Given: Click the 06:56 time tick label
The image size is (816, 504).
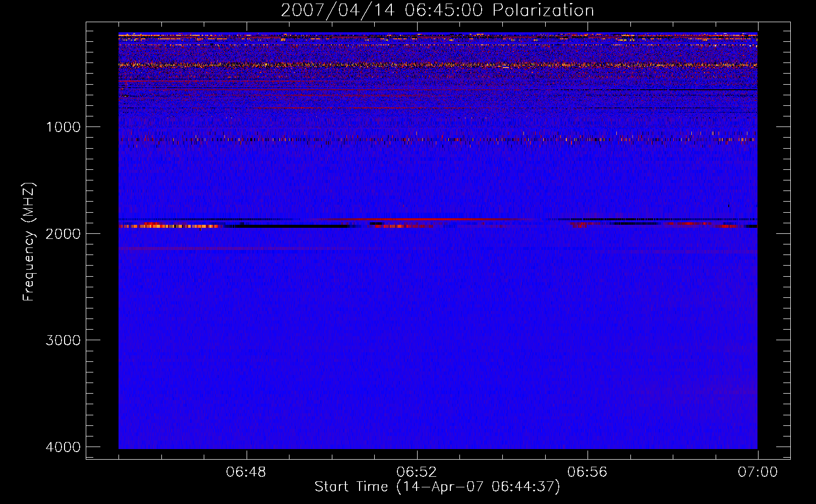Looking at the screenshot, I should tap(587, 472).
